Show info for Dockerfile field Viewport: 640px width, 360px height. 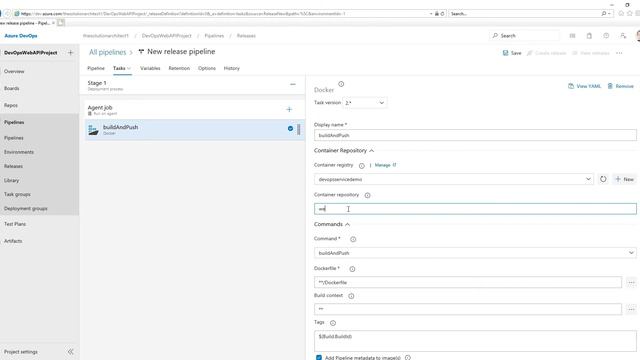352,269
